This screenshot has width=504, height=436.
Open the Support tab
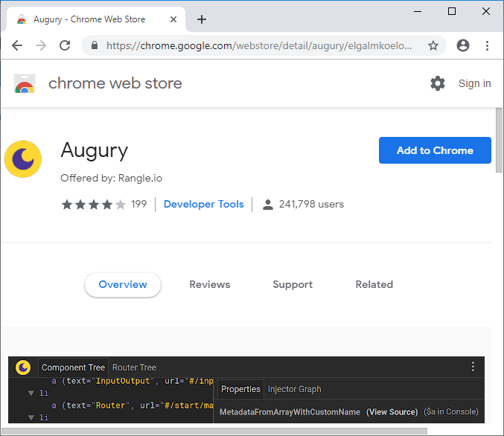pyautogui.click(x=293, y=285)
